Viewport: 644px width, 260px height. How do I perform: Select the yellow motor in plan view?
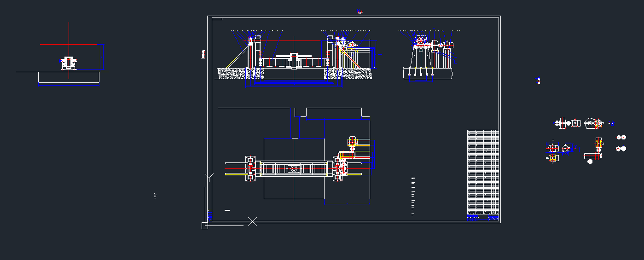click(x=352, y=143)
